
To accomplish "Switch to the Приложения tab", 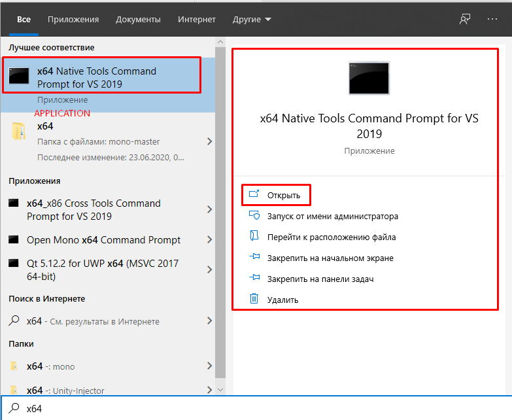I will [x=73, y=20].
